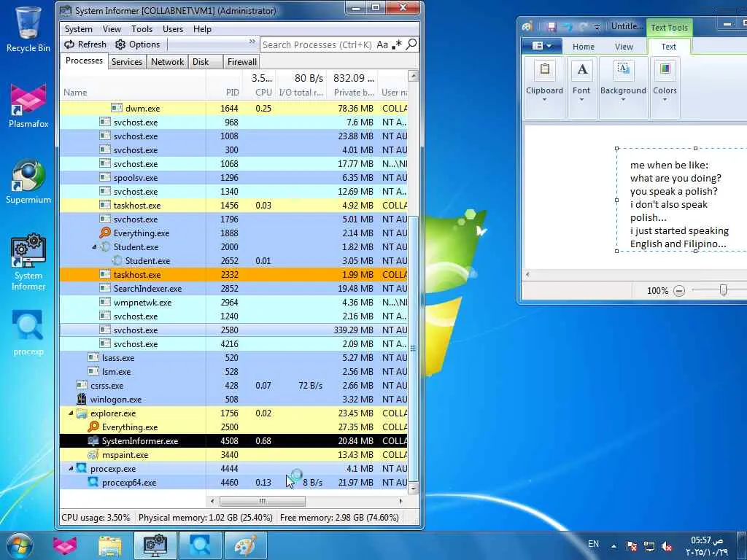
Task: Sort by Private bytes column header
Action: coord(352,93)
